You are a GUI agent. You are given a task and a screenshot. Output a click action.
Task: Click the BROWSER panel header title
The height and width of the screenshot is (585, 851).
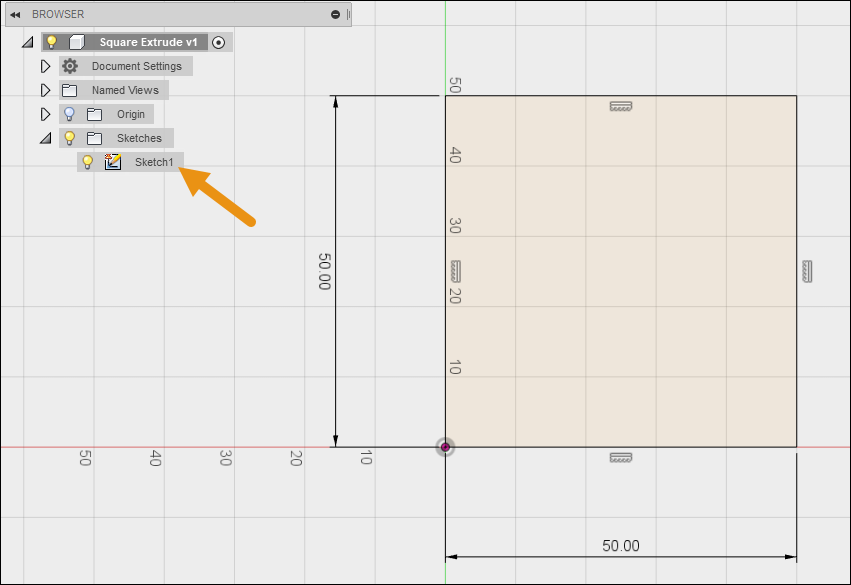[58, 15]
